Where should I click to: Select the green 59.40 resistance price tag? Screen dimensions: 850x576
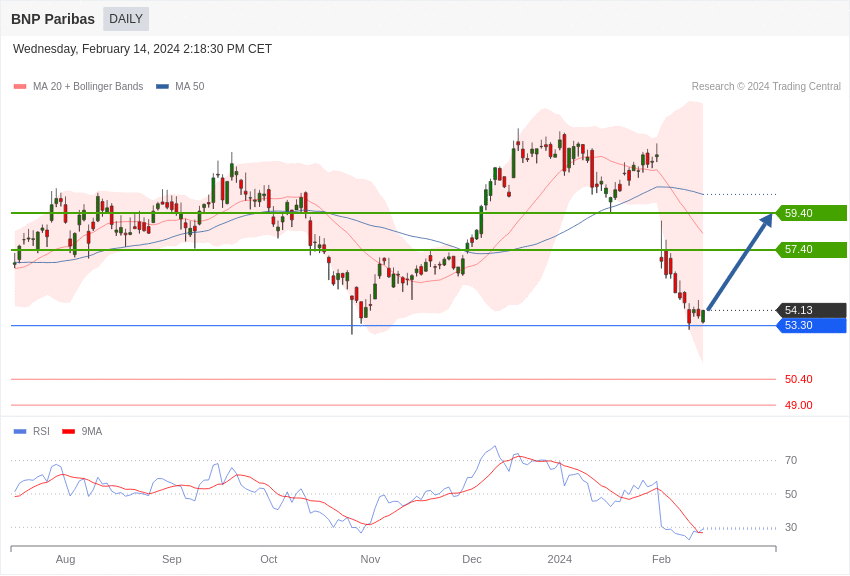(811, 213)
